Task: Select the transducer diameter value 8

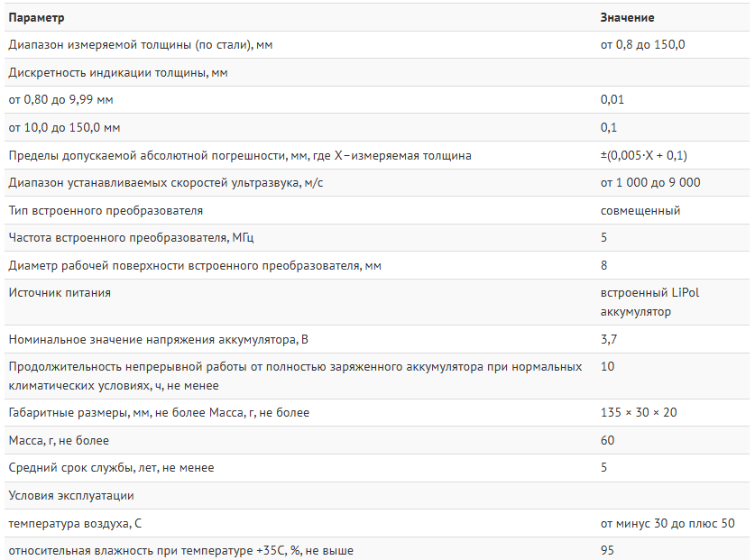Action: [x=604, y=265]
